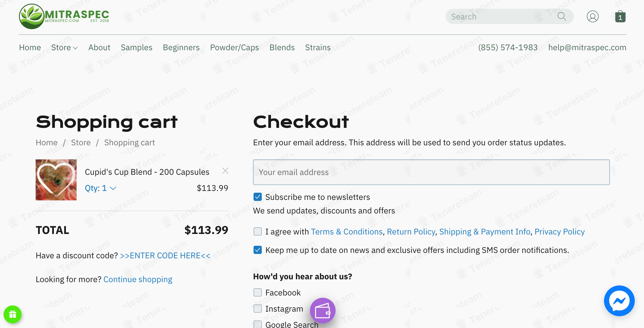The image size is (644, 328).
Task: Open the Qty: 1 quantity dropdown
Action: (100, 188)
